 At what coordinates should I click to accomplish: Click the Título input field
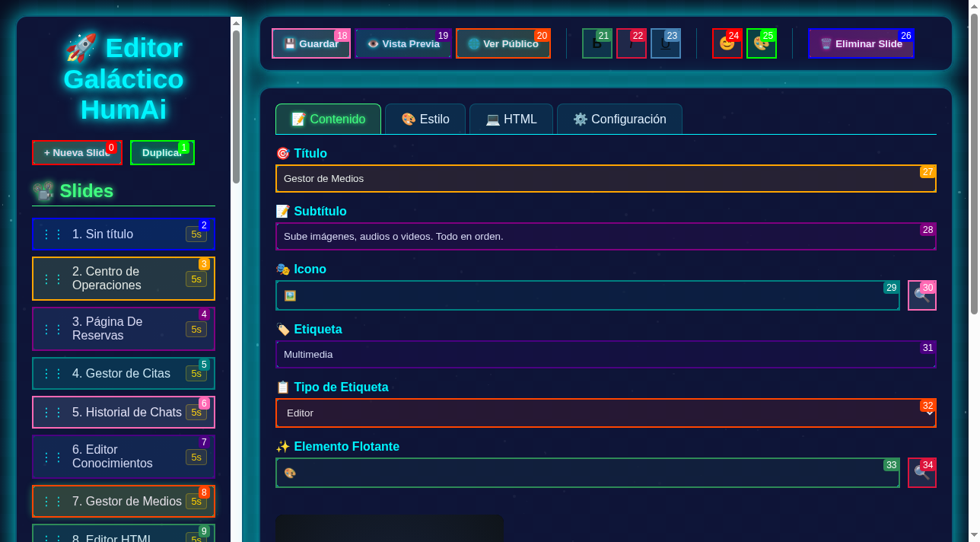click(x=605, y=179)
